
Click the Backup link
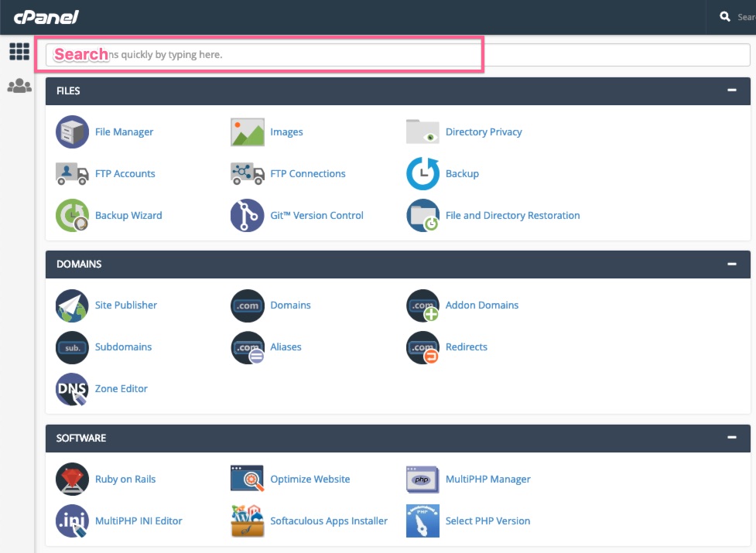point(462,174)
